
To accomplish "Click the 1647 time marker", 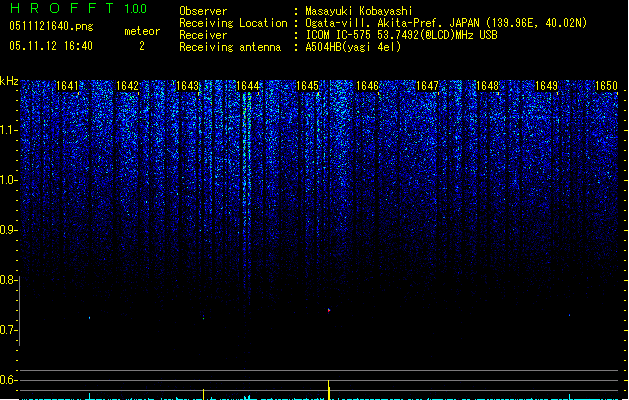I will click(428, 86).
